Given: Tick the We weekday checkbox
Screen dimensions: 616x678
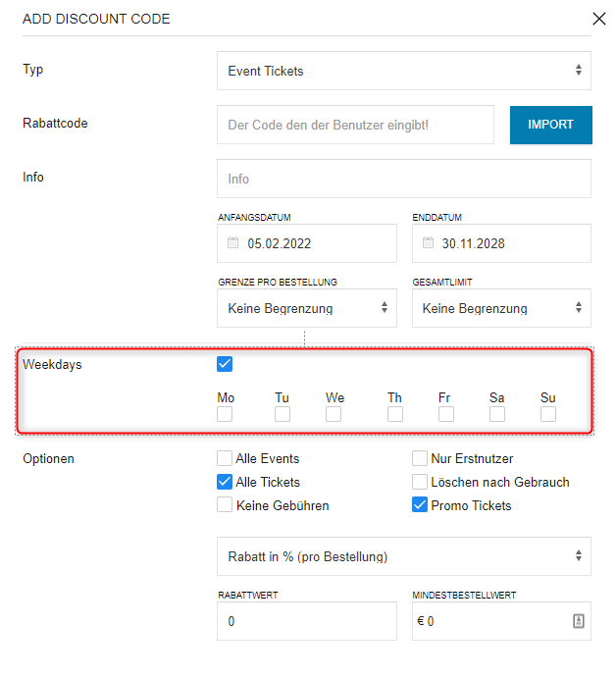Looking at the screenshot, I should click(334, 414).
